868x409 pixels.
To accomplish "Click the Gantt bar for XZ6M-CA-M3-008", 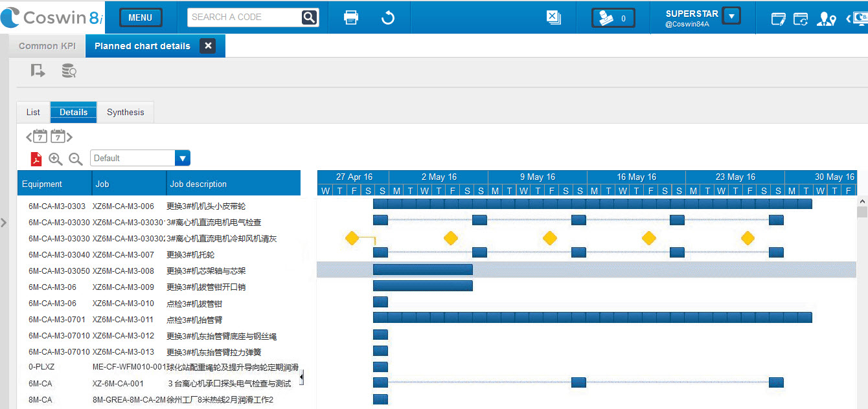I will click(x=423, y=269).
